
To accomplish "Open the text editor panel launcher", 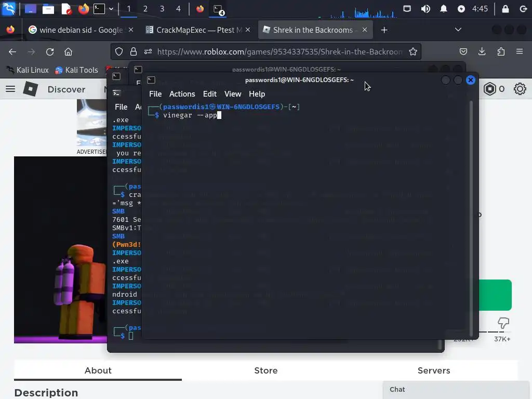I will [66, 8].
